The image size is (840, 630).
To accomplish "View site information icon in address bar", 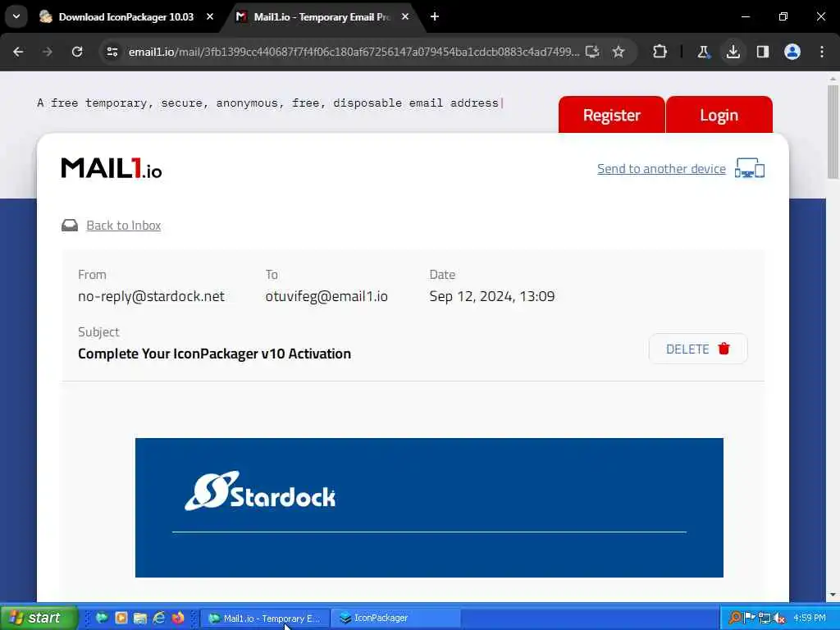I will point(112,52).
